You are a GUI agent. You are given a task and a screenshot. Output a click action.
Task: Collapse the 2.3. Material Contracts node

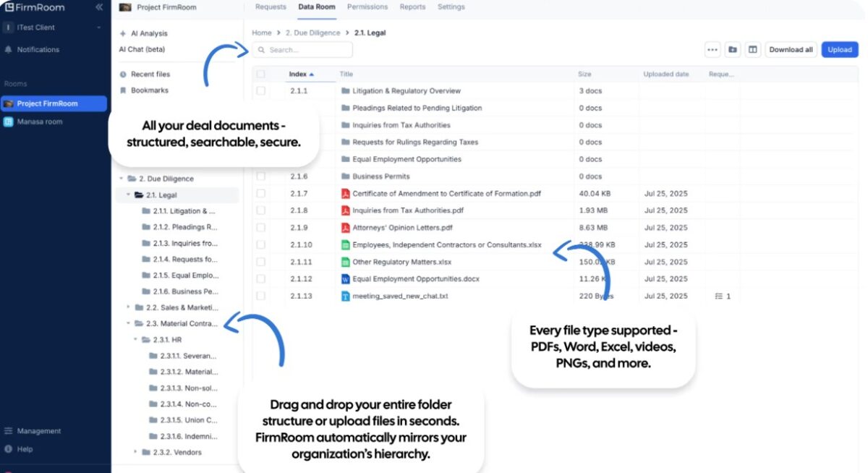[x=129, y=323]
